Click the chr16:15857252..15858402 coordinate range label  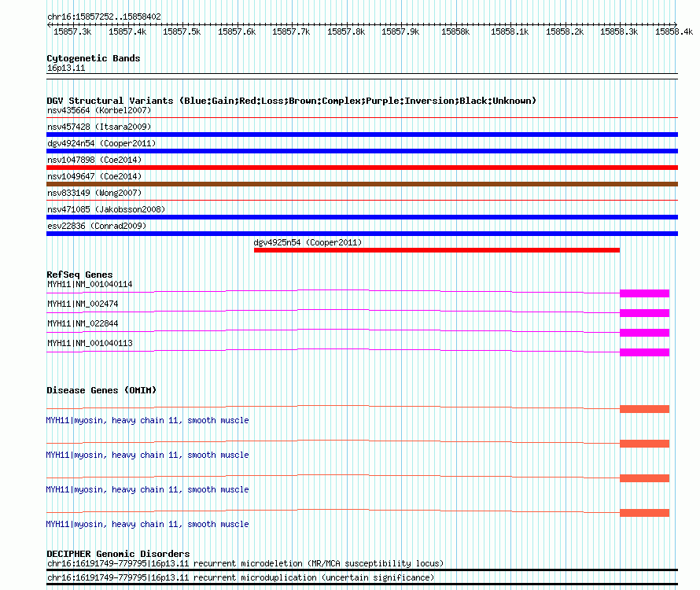coord(104,17)
